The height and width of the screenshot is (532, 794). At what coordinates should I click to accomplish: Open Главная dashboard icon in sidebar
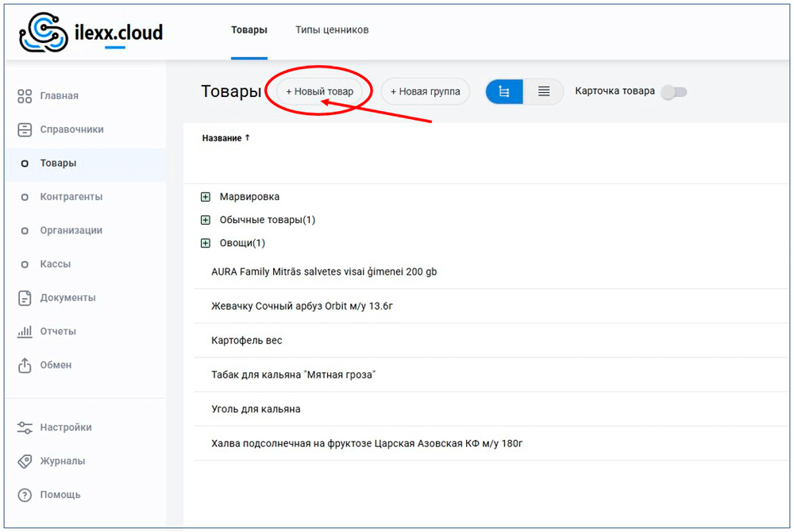[25, 96]
